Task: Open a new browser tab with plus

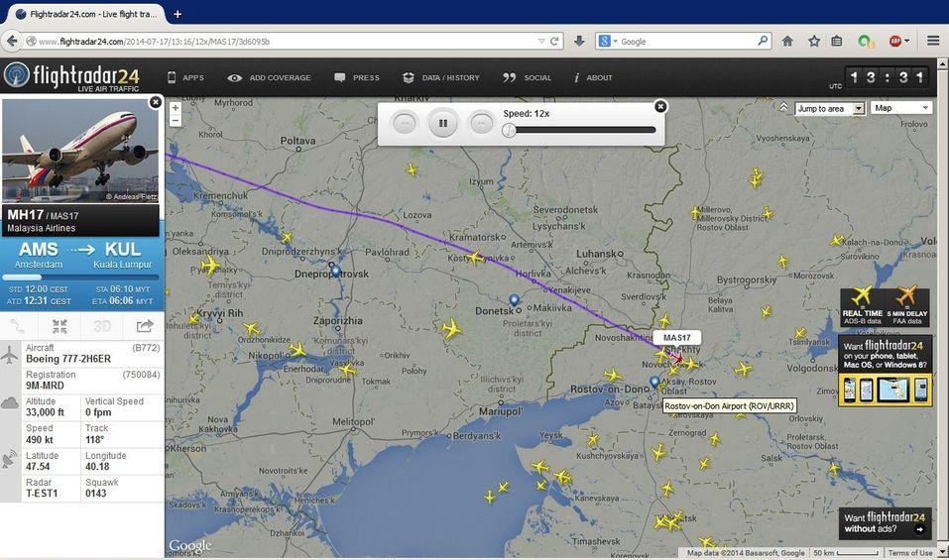Action: 178,14
